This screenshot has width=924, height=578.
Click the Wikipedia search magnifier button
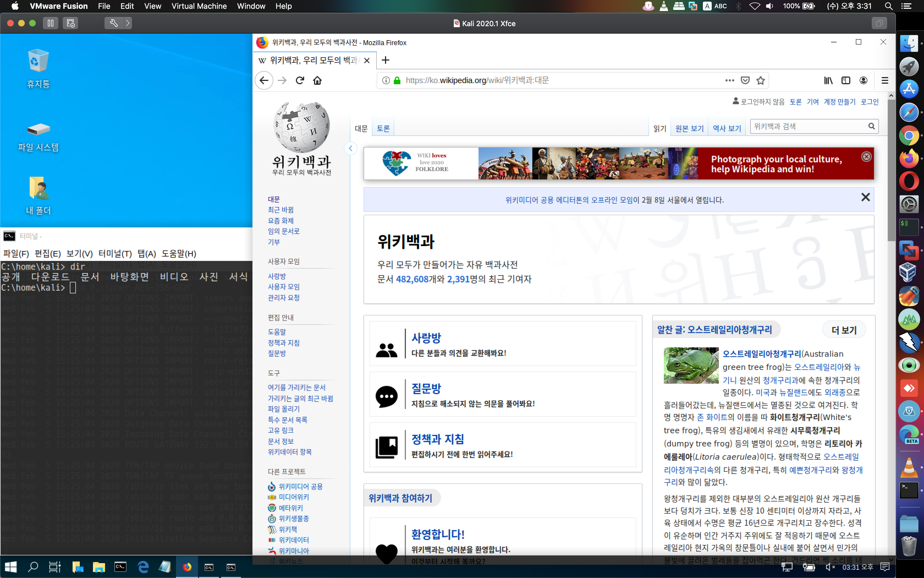(871, 126)
